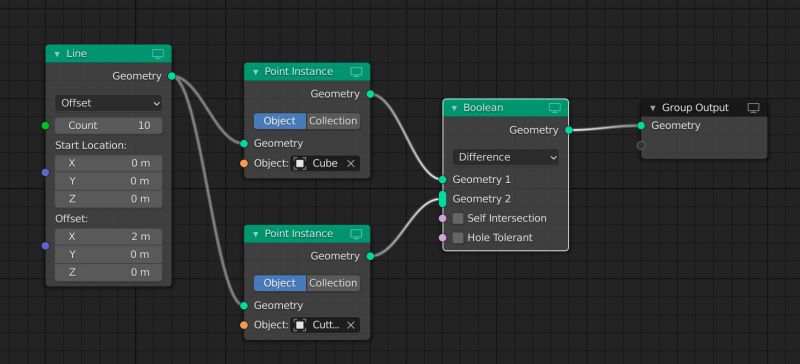Clear the Cutter object with X
The width and height of the screenshot is (800, 364).
point(351,325)
